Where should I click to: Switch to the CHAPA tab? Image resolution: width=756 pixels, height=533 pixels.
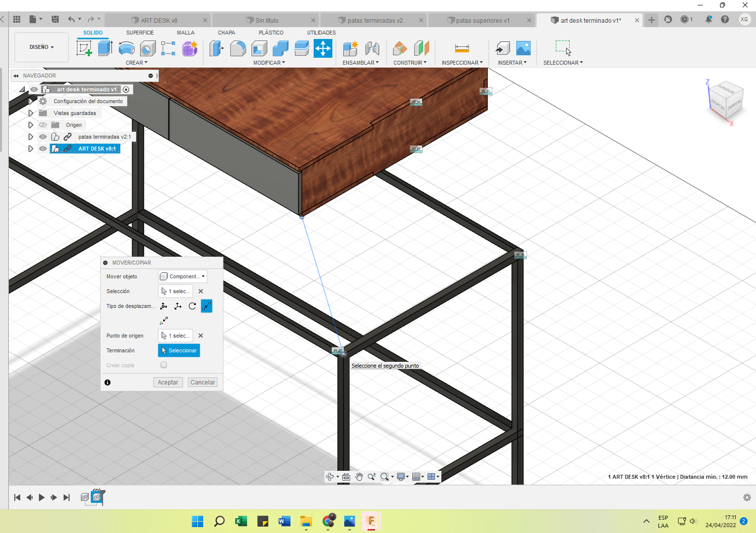click(226, 33)
